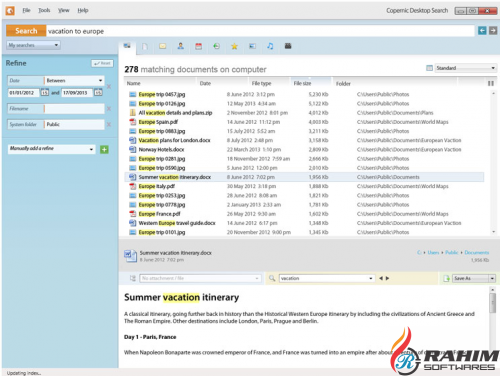
Task: Select the Favorites star icon
Action: [234, 46]
